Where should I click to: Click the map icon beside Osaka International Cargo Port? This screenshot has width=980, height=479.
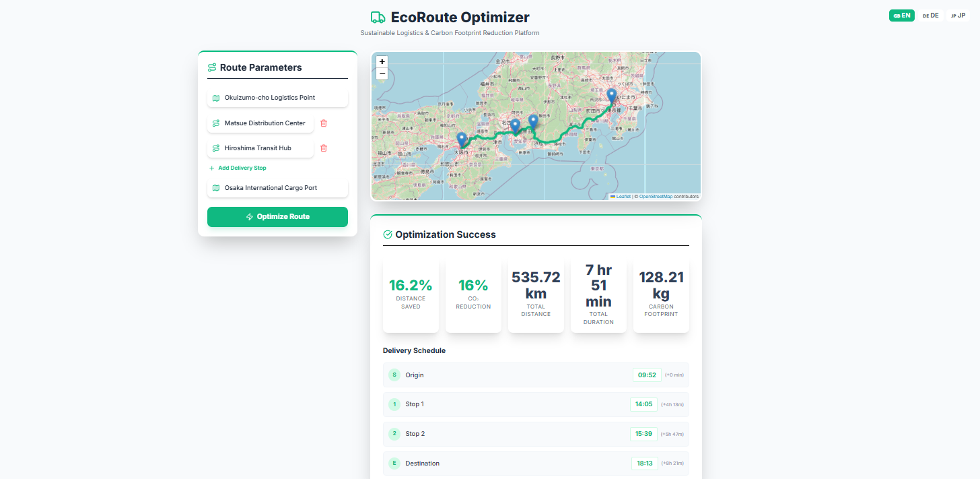(x=215, y=188)
